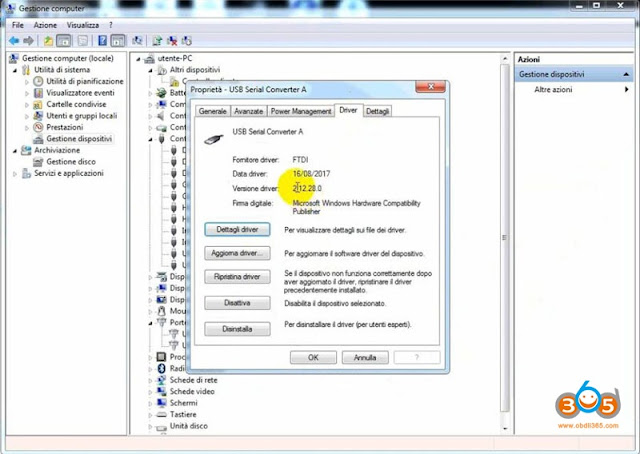Expand the Utilità di pianificazione node
640x454 pixels.
click(x=27, y=82)
